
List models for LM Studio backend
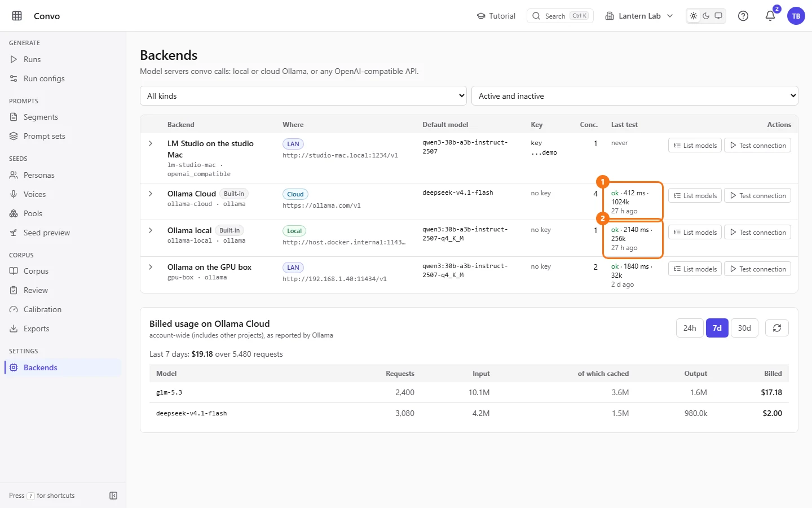[695, 145]
